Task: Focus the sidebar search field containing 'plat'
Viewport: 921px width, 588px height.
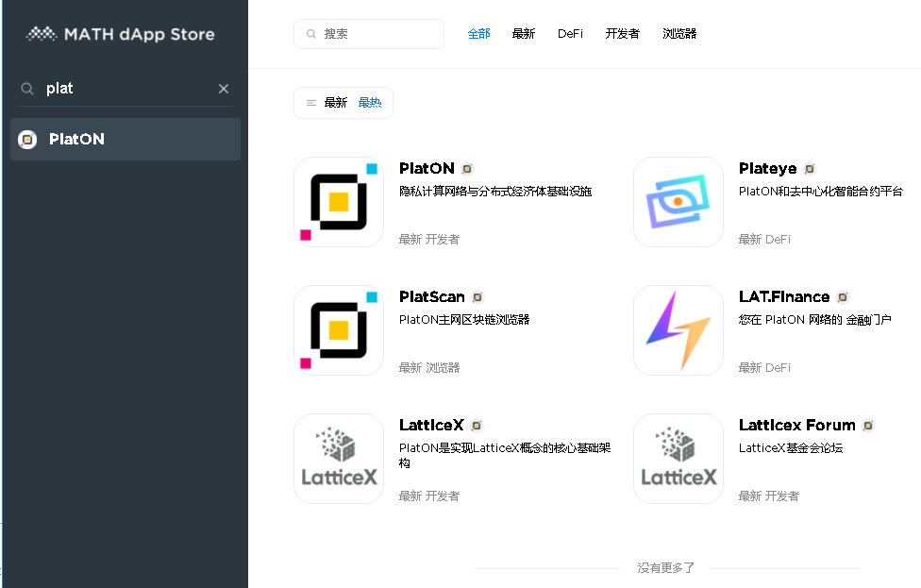Action: (x=126, y=89)
